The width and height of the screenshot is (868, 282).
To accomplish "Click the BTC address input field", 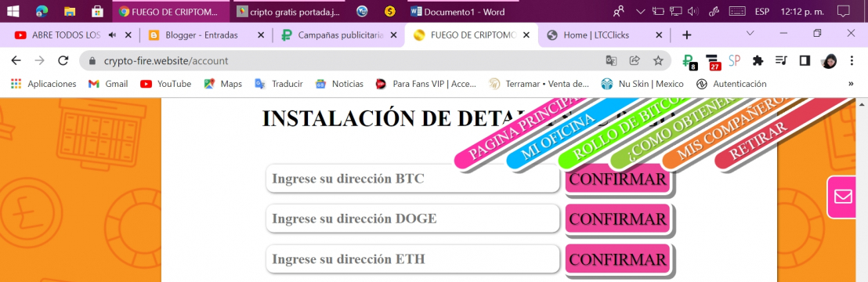I will tap(413, 179).
